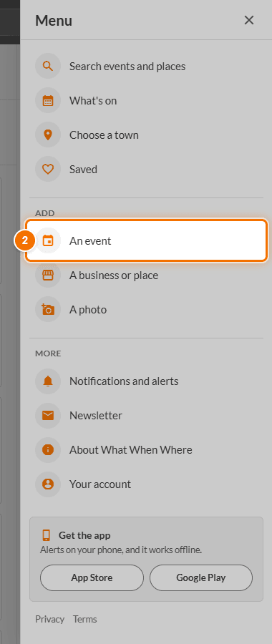Click the Get the app heading
Viewport: 272px width, 644px height.
tap(84, 535)
